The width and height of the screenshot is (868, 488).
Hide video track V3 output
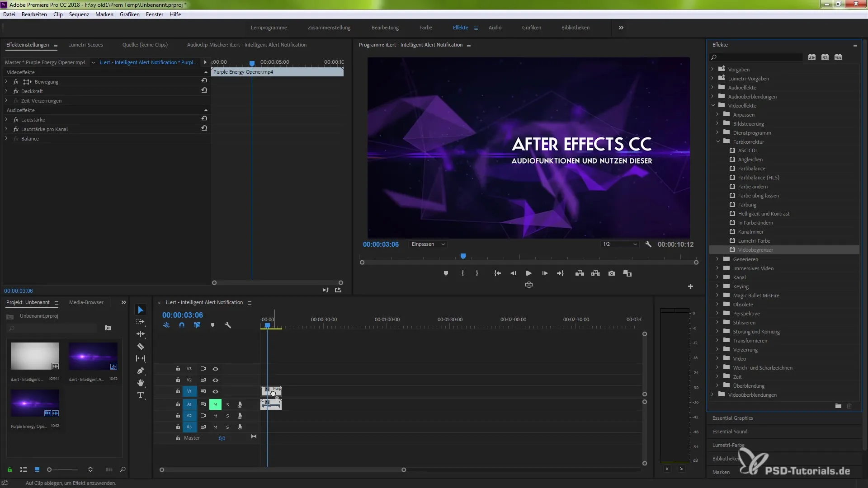click(216, 369)
